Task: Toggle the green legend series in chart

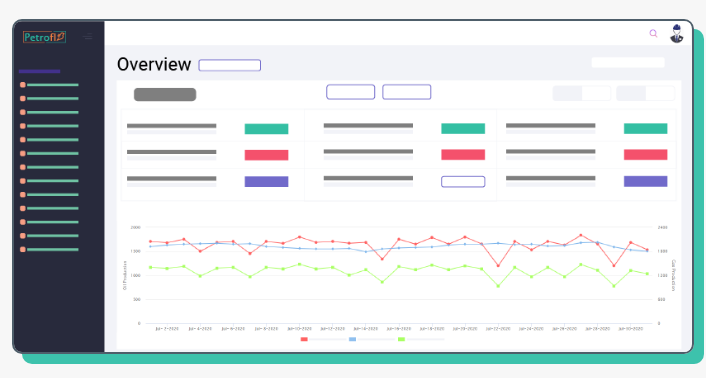Action: (401, 339)
